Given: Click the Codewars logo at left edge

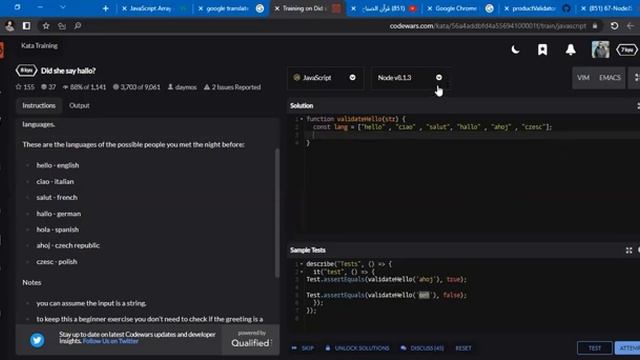Looking at the screenshot, I should (x=2, y=50).
